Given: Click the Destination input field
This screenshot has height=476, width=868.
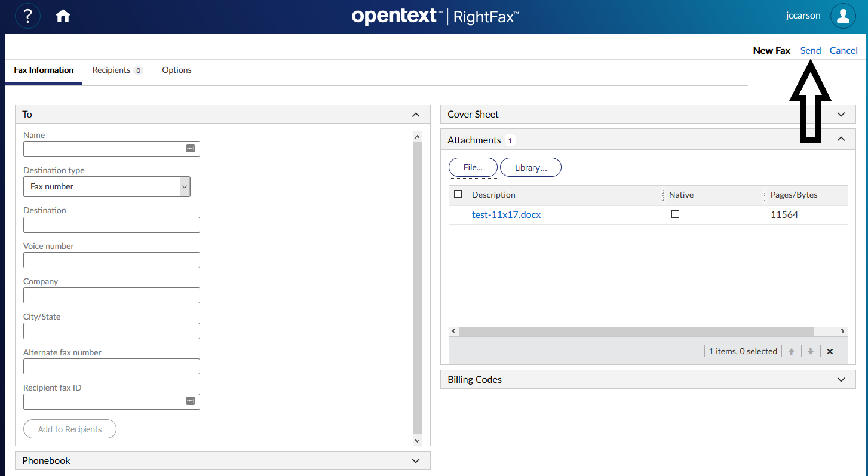Looking at the screenshot, I should click(112, 225).
